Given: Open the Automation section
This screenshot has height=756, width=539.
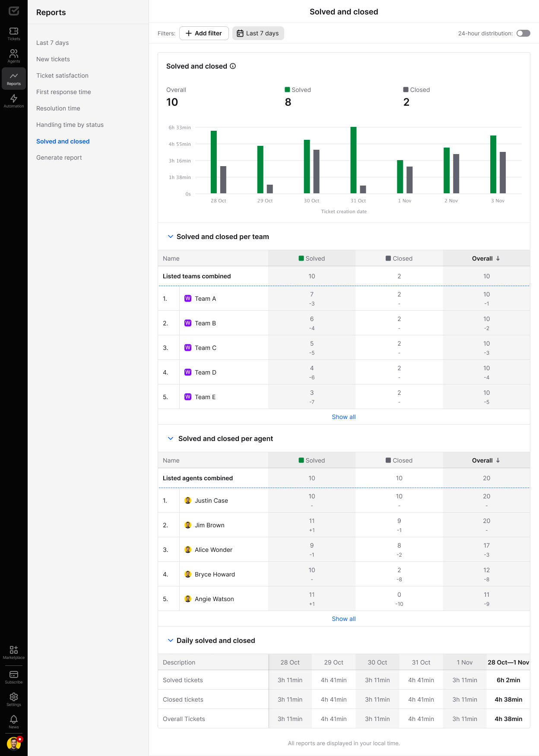Looking at the screenshot, I should 14,101.
